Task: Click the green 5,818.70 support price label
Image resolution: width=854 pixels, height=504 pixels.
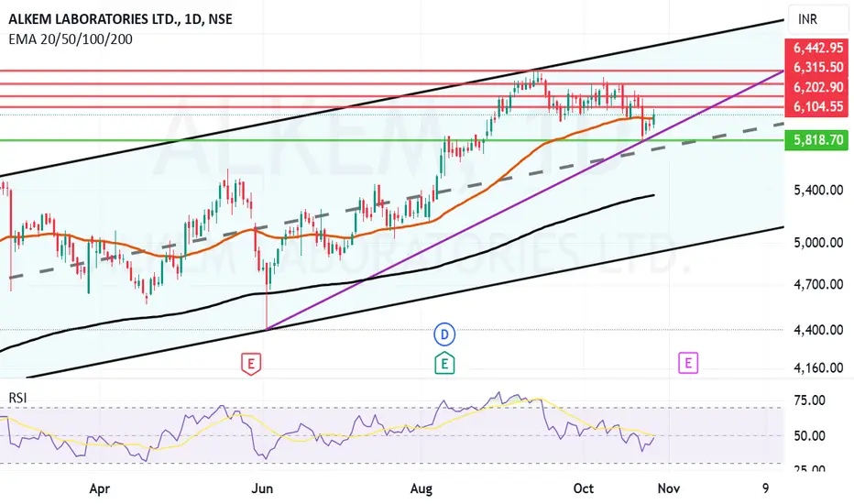Action: [818, 140]
